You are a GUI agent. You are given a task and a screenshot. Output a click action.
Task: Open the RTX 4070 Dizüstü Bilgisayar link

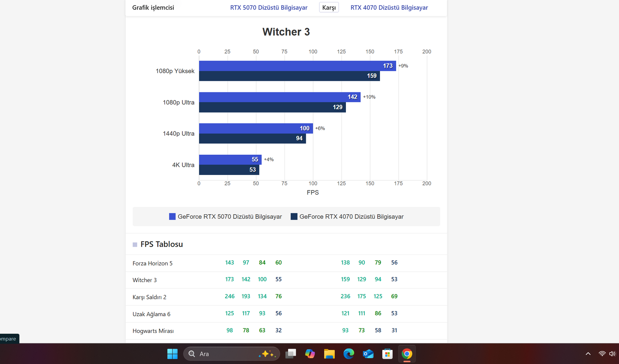pyautogui.click(x=389, y=7)
